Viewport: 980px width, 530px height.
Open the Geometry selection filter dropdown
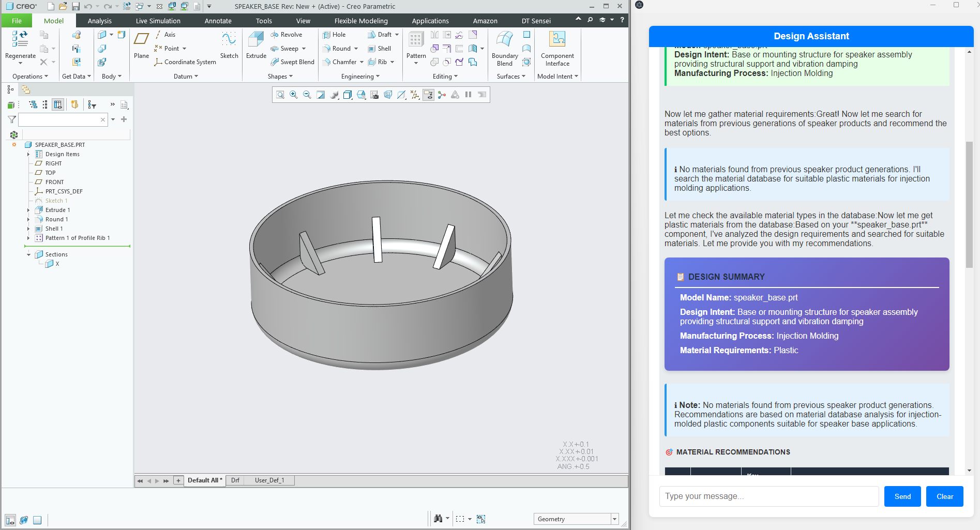coord(614,519)
